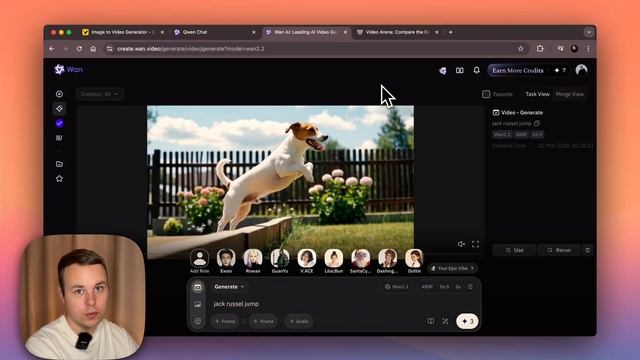This screenshot has height=360, width=640.
Task: Expand the Your Epic Vibe chevron
Action: coord(472,268)
